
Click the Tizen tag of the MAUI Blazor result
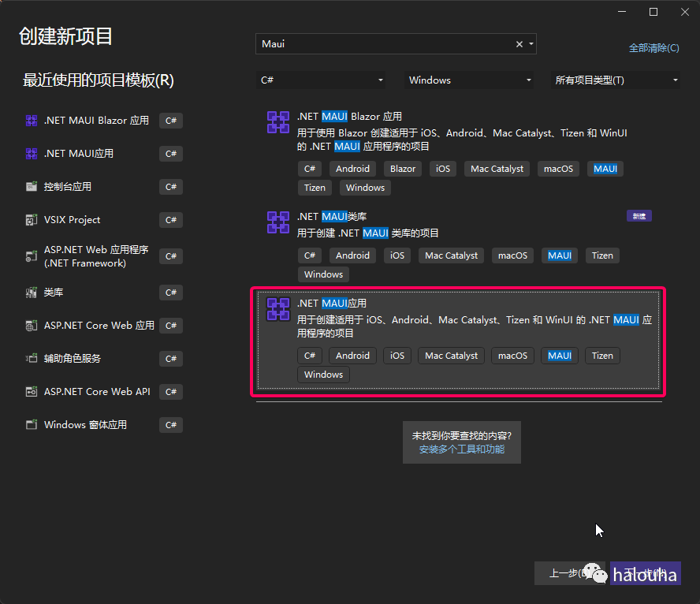[315, 188]
